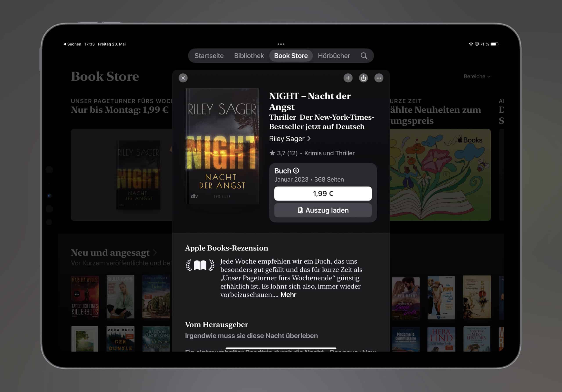This screenshot has width=562, height=392.
Task: Return to previous app via Suchen
Action: point(72,44)
